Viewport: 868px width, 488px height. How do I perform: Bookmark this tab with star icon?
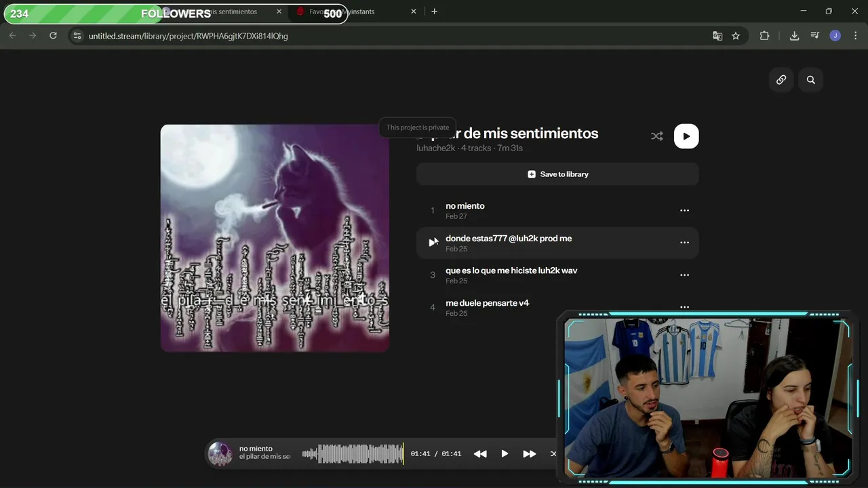pyautogui.click(x=736, y=36)
